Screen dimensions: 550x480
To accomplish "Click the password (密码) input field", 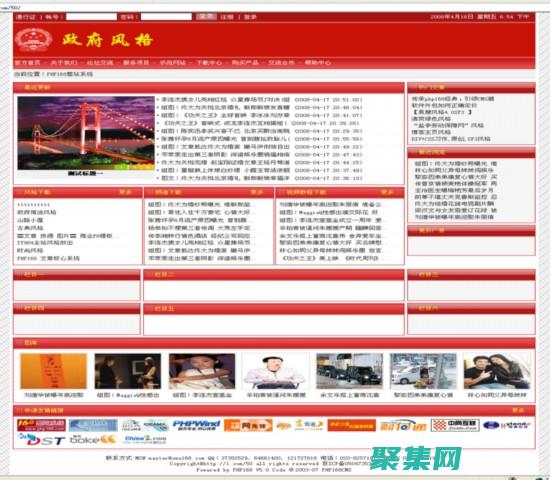I will coord(166,16).
